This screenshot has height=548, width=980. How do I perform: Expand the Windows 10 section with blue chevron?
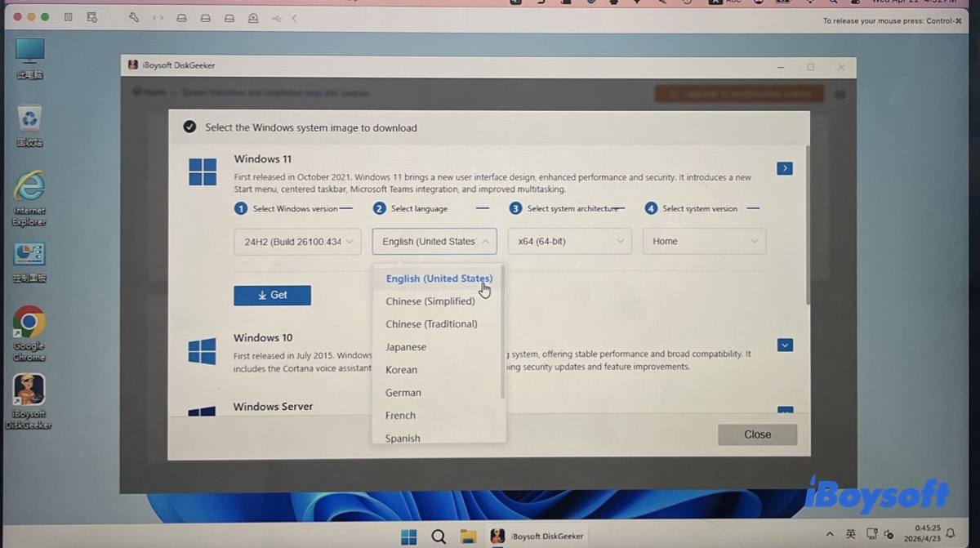[x=785, y=345]
